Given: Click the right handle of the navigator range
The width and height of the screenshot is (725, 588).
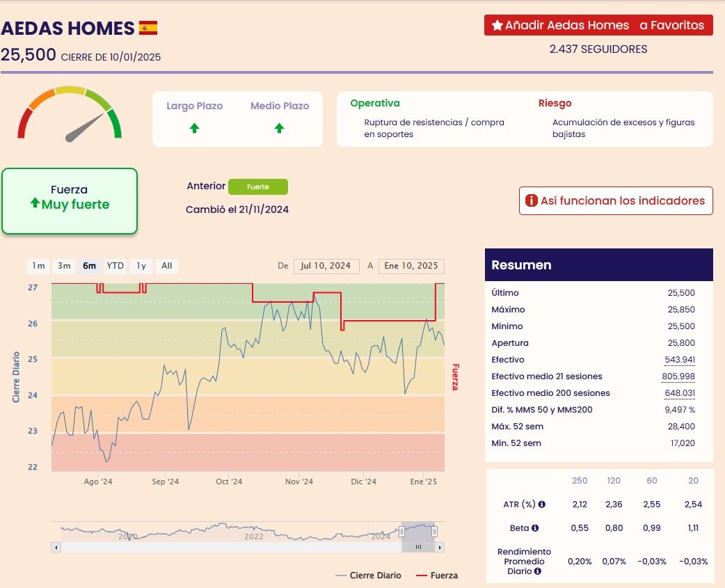Looking at the screenshot, I should tap(435, 532).
